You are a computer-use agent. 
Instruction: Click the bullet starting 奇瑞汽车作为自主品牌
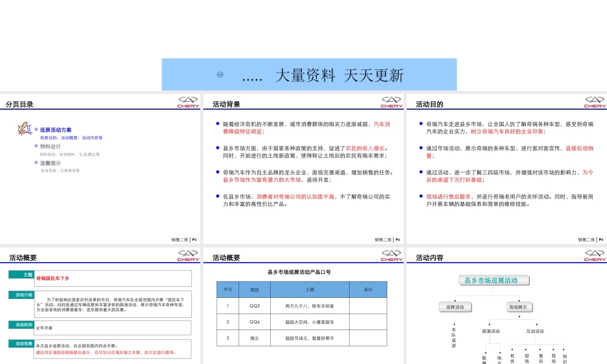click(308, 176)
